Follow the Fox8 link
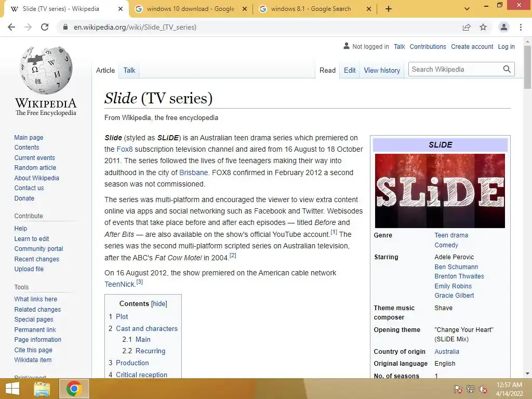 tap(125, 149)
